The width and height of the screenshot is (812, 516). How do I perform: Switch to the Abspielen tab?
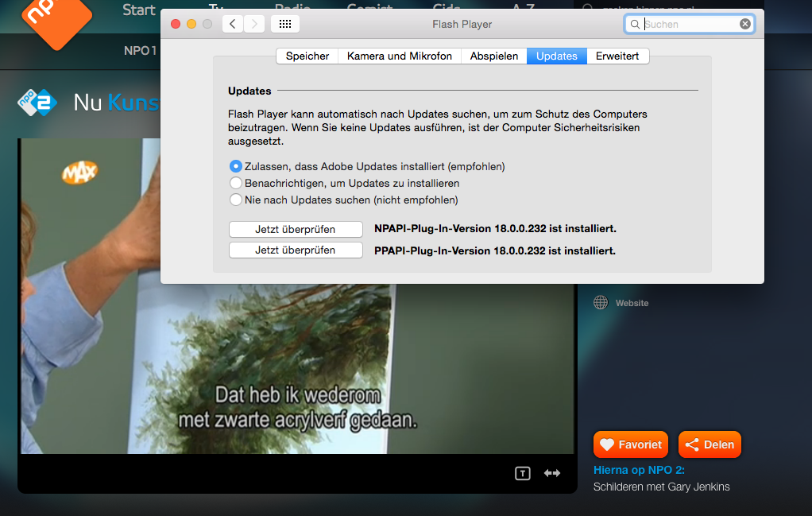tap(493, 56)
